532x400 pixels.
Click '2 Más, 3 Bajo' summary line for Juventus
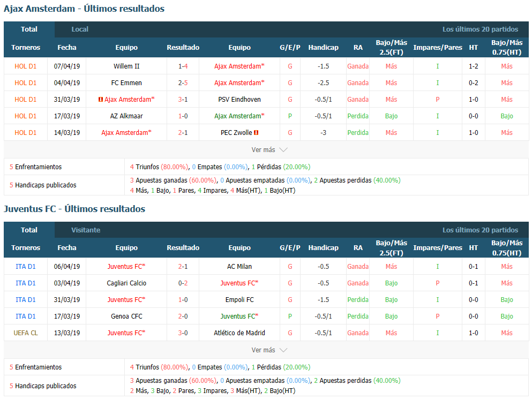click(x=213, y=391)
